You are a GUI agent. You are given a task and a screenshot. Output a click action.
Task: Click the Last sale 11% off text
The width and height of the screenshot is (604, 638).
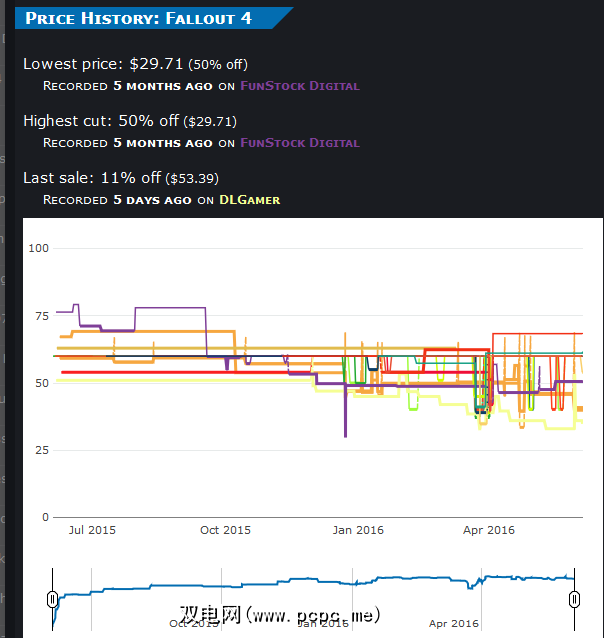tap(121, 178)
